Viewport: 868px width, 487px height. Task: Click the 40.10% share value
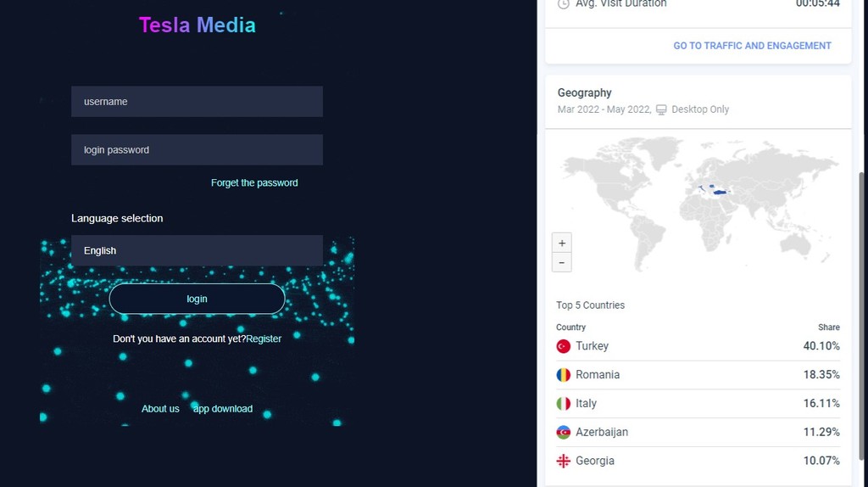[821, 346]
